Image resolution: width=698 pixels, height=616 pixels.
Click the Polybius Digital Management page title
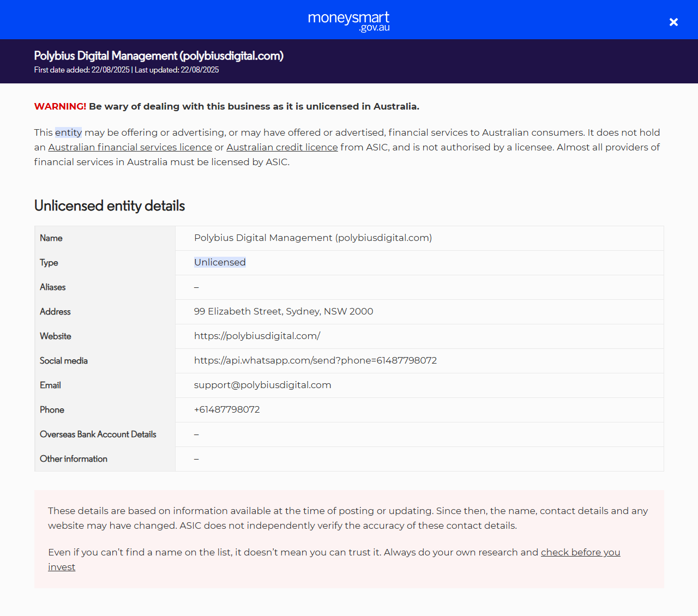[159, 56]
